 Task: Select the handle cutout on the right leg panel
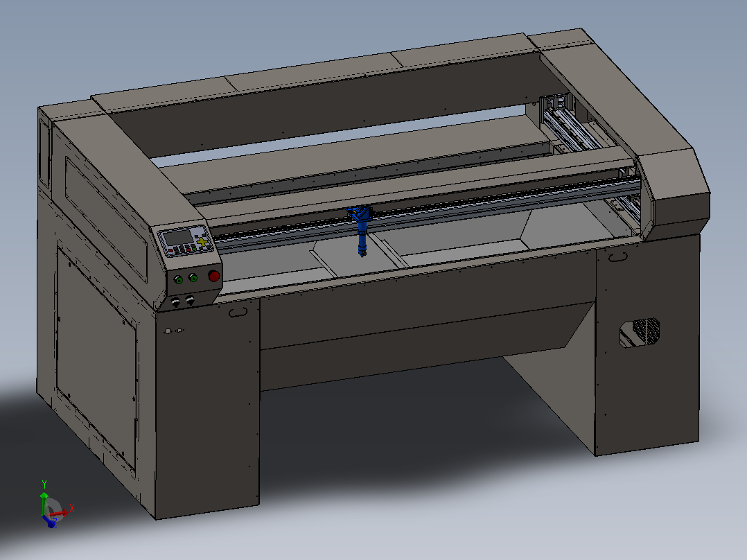tap(617, 257)
